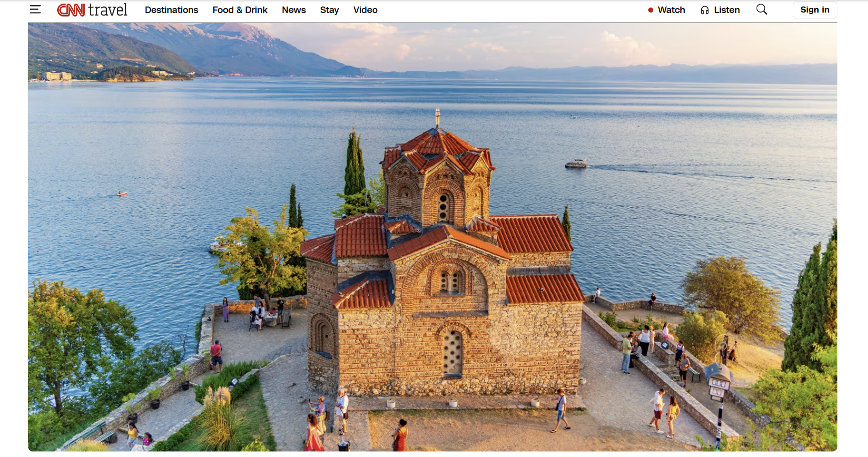Click the "travel" wordmark beside the CNN logo

coord(107,10)
